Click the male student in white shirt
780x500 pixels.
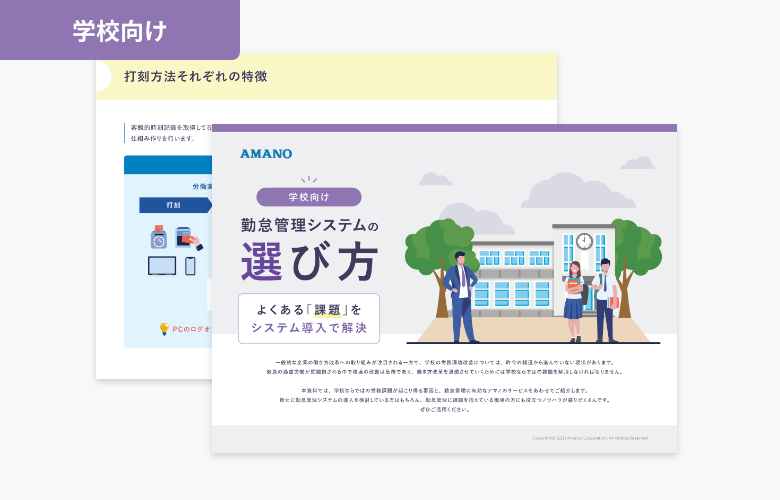click(x=605, y=300)
